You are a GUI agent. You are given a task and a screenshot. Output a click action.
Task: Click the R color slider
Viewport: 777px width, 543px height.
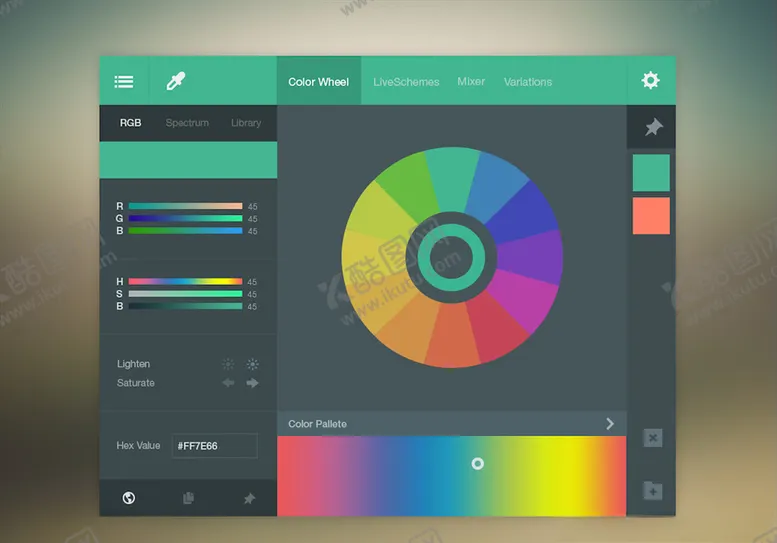click(x=185, y=206)
